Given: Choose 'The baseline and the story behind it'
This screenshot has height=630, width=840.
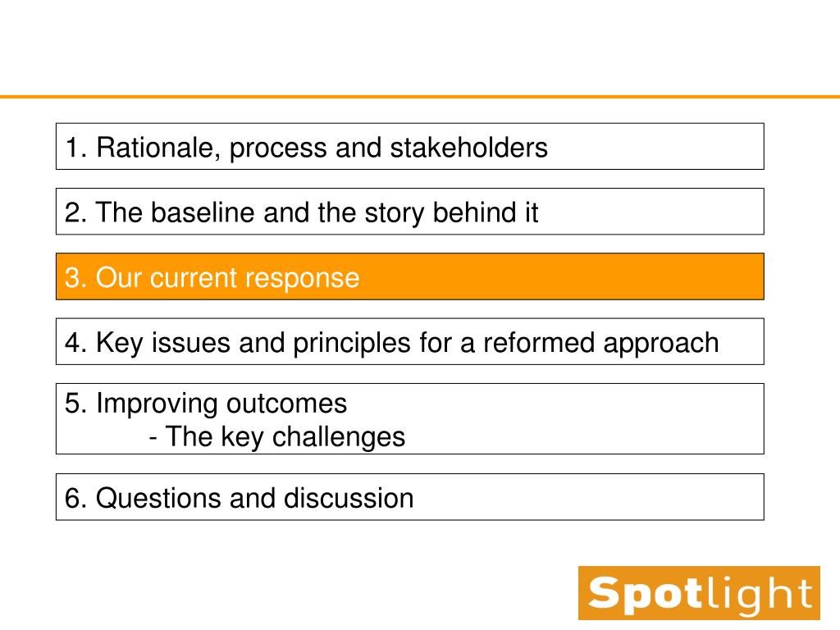Looking at the screenshot, I should pos(410,211).
